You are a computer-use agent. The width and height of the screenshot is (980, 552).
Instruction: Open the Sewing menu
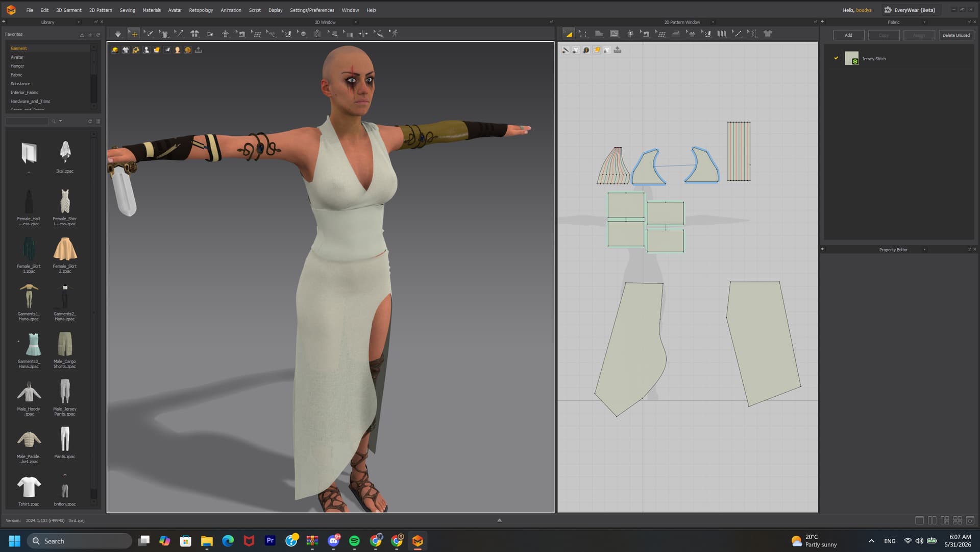128,10
